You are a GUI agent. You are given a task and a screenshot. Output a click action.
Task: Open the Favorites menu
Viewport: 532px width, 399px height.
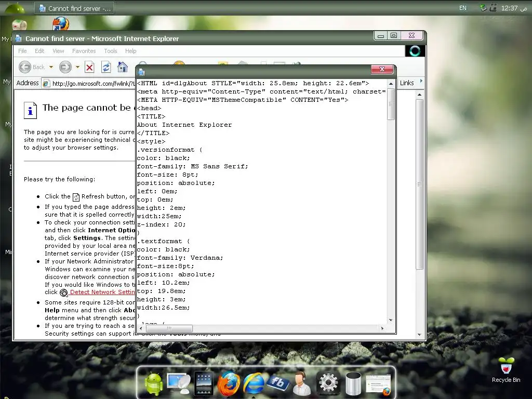[84, 51]
